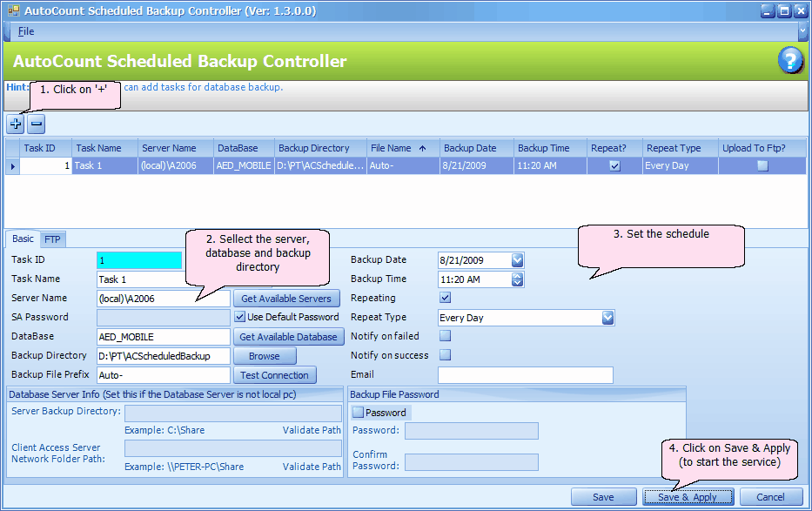The height and width of the screenshot is (511, 812).
Task: Click the Repeat? column header
Action: 614,148
